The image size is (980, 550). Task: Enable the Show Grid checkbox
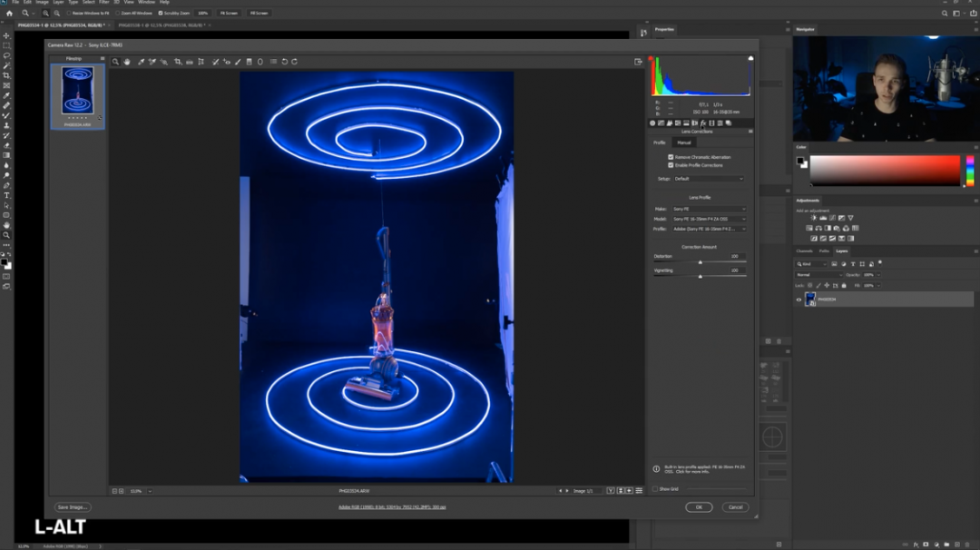656,489
